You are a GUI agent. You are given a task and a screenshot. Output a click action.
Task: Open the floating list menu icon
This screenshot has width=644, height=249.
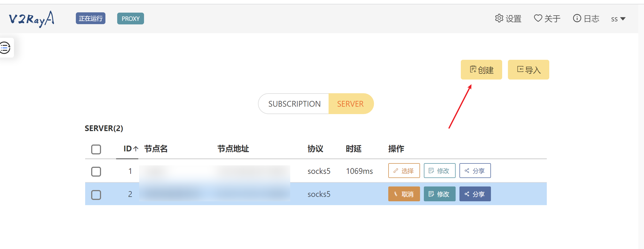(5, 48)
